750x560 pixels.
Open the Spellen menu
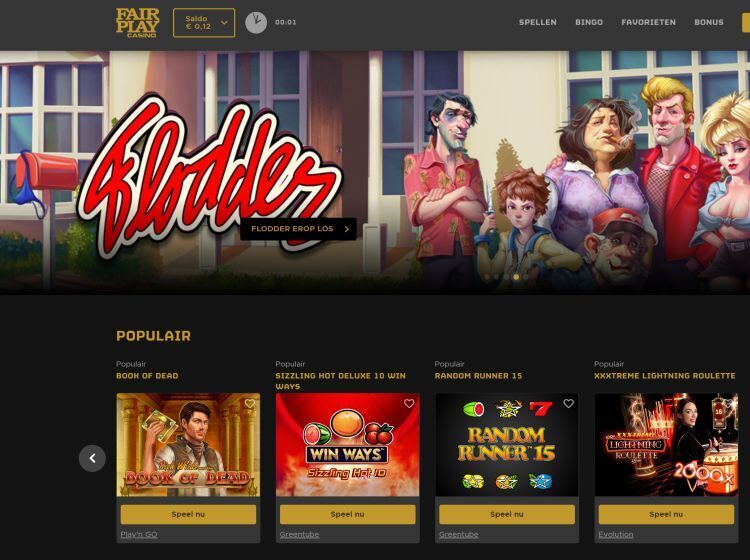coord(538,22)
